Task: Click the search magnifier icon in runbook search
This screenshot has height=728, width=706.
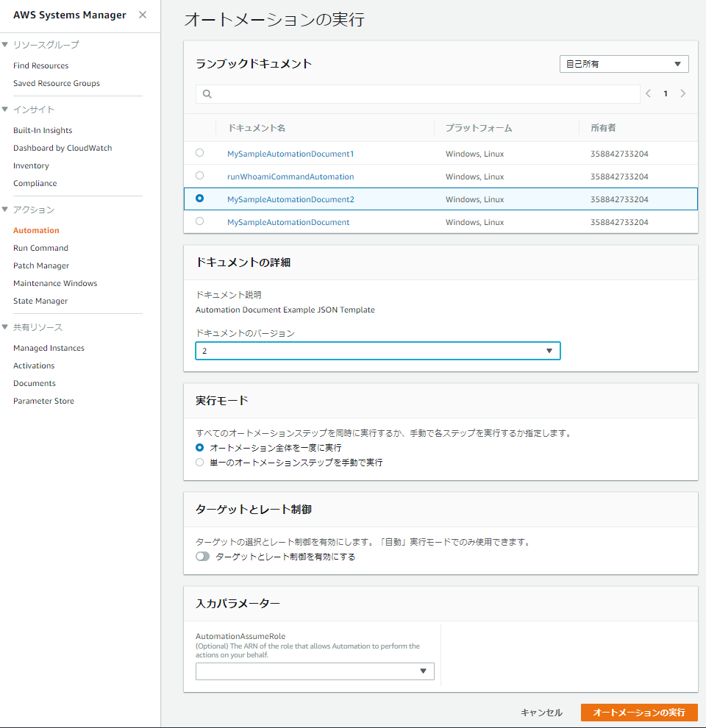Action: pyautogui.click(x=207, y=94)
